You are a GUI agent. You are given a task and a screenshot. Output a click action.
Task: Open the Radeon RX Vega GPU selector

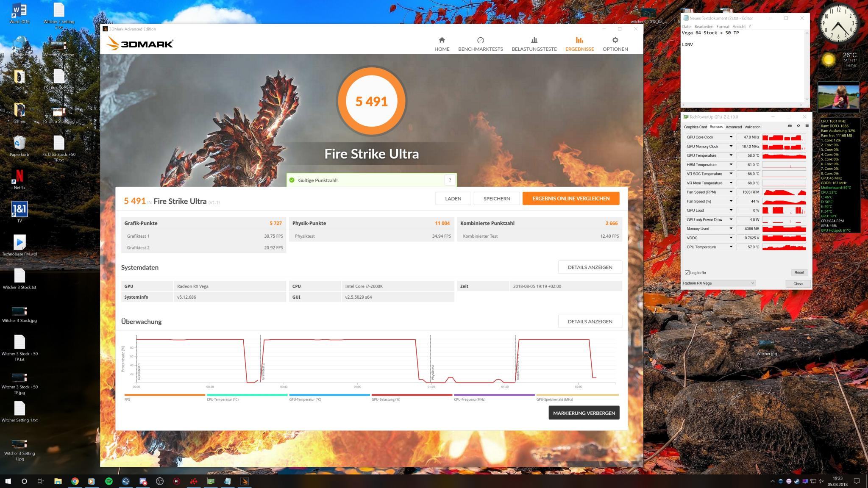pyautogui.click(x=718, y=283)
